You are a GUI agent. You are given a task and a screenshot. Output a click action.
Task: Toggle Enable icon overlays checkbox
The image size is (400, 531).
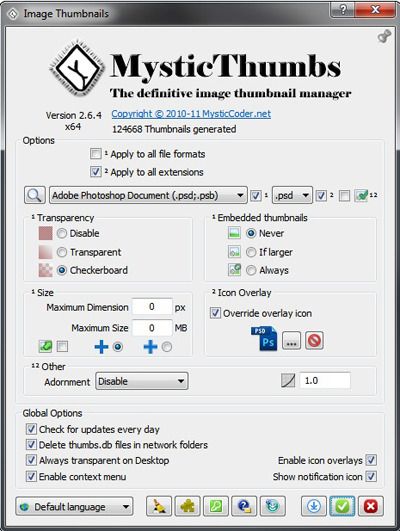tap(371, 460)
